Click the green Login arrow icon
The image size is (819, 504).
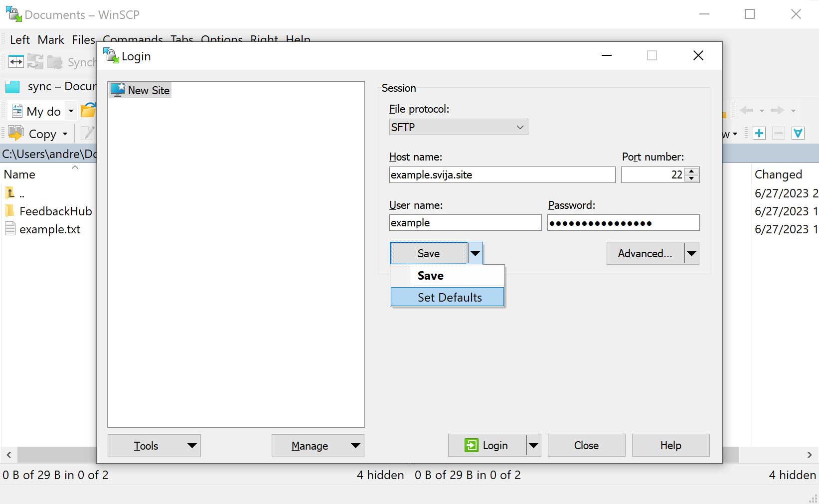coord(471,445)
